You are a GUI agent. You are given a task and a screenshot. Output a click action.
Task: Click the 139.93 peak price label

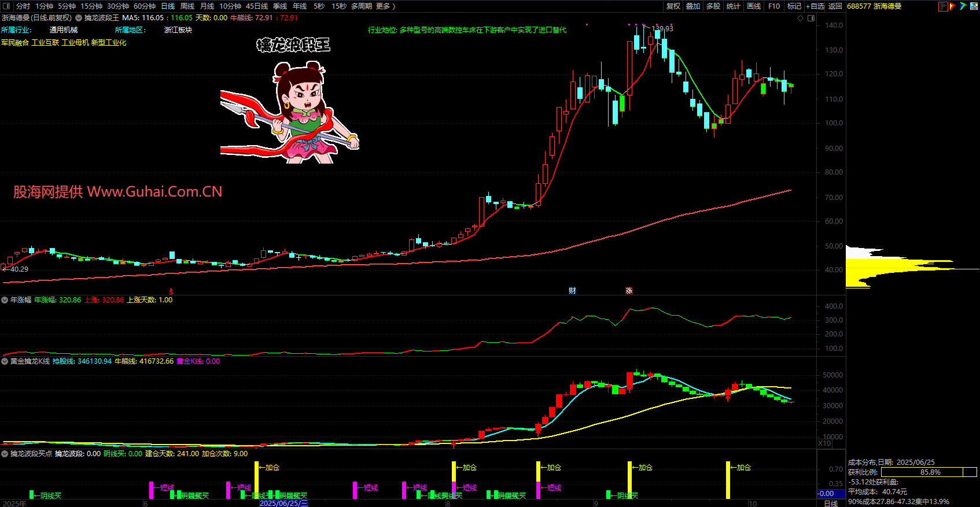(x=662, y=28)
